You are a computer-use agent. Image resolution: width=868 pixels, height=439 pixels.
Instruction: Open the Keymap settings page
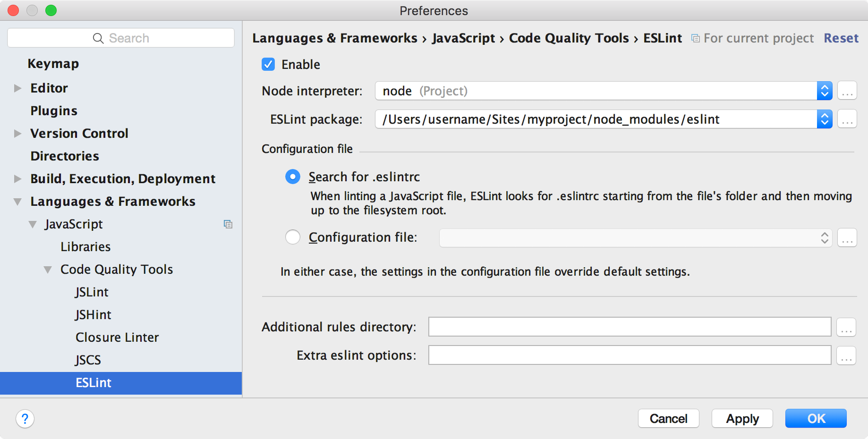click(53, 64)
